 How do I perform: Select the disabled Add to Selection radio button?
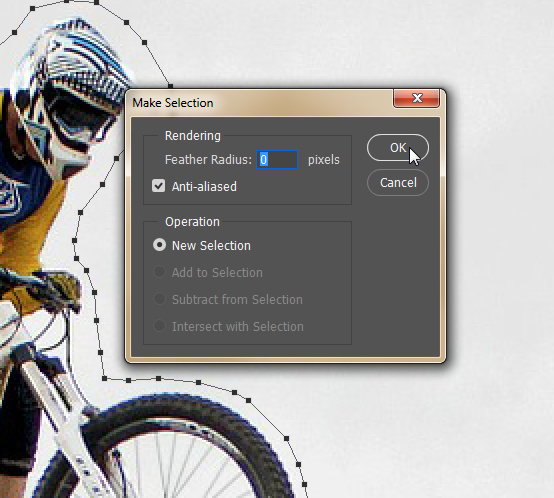point(159,272)
